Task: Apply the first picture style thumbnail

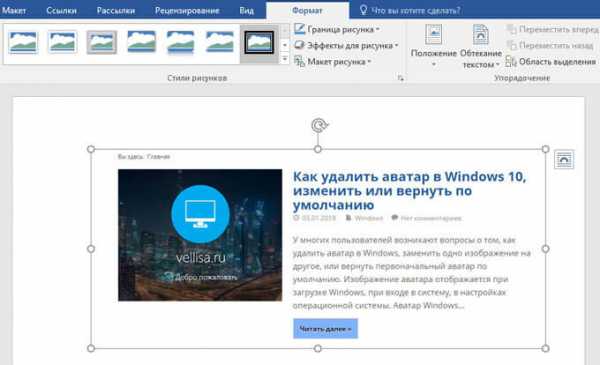Action: (x=23, y=42)
